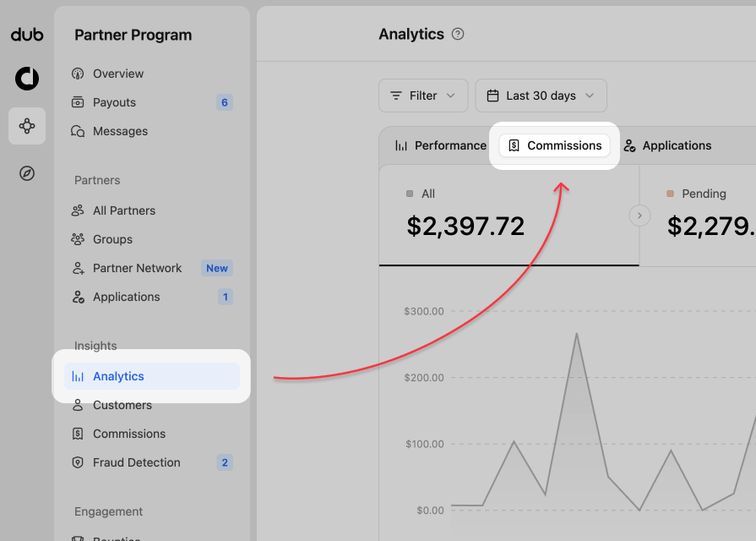This screenshot has height=541, width=756.
Task: Click the Applications tab user-check icon
Action: [629, 145]
